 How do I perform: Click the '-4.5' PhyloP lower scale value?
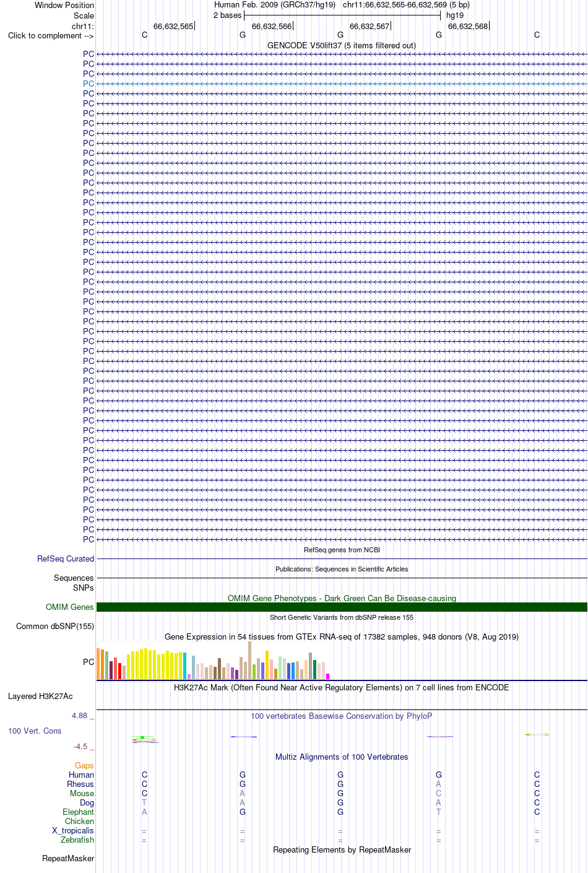pos(80,746)
